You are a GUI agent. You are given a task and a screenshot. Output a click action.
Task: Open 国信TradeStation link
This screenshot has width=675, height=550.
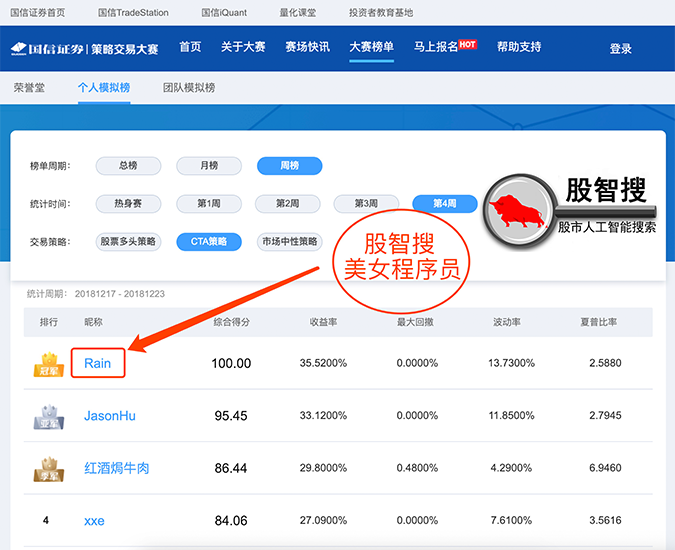point(133,12)
